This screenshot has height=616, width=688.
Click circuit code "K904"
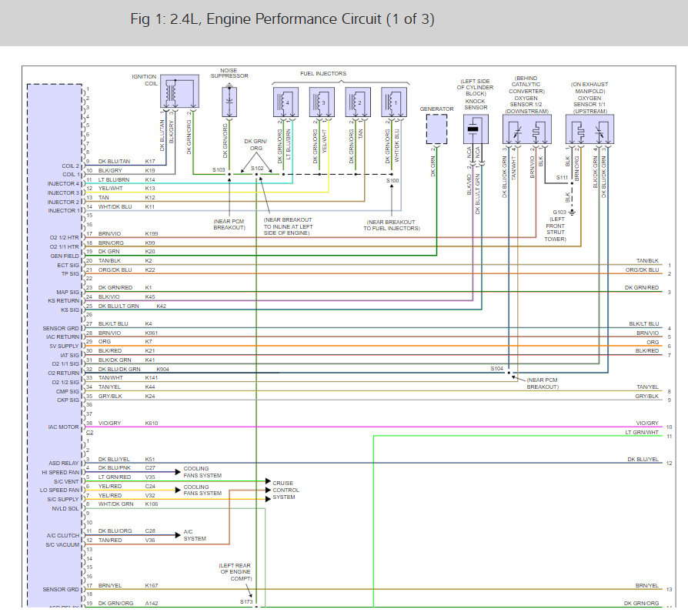tap(162, 370)
